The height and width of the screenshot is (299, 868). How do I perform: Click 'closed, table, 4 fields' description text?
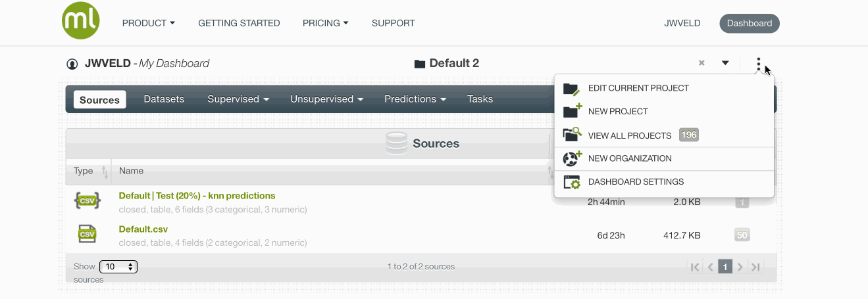pos(213,243)
